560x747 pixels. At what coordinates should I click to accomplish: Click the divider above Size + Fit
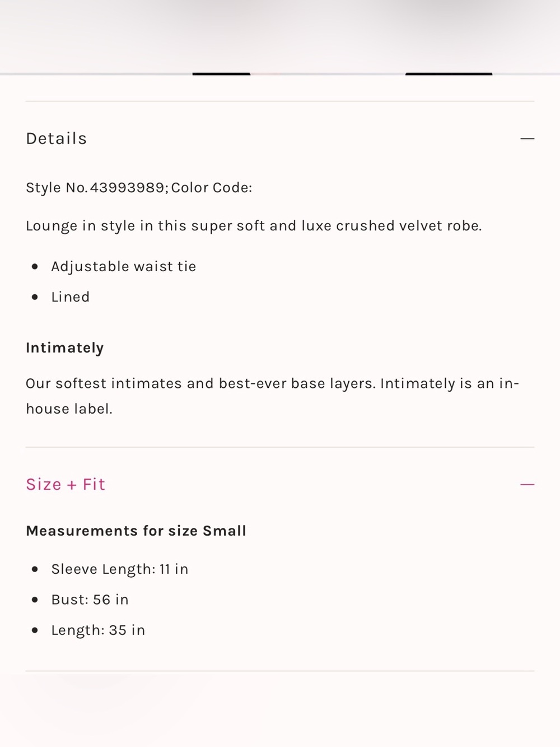click(x=280, y=447)
